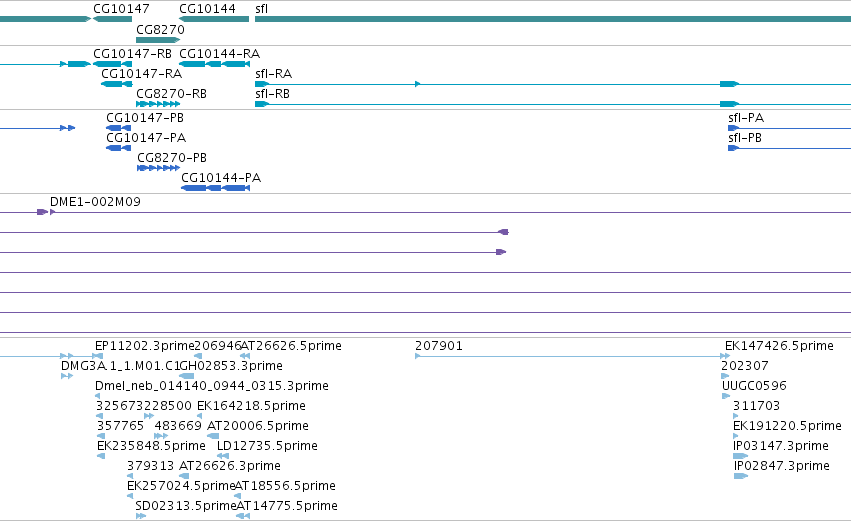The height and width of the screenshot is (521, 851).
Task: Open the EK164218.5prime EST
Action: [x=199, y=416]
